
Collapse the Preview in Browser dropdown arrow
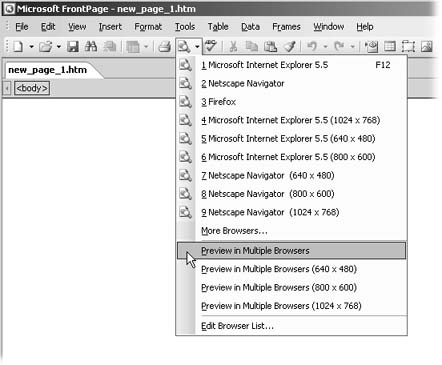(197, 47)
